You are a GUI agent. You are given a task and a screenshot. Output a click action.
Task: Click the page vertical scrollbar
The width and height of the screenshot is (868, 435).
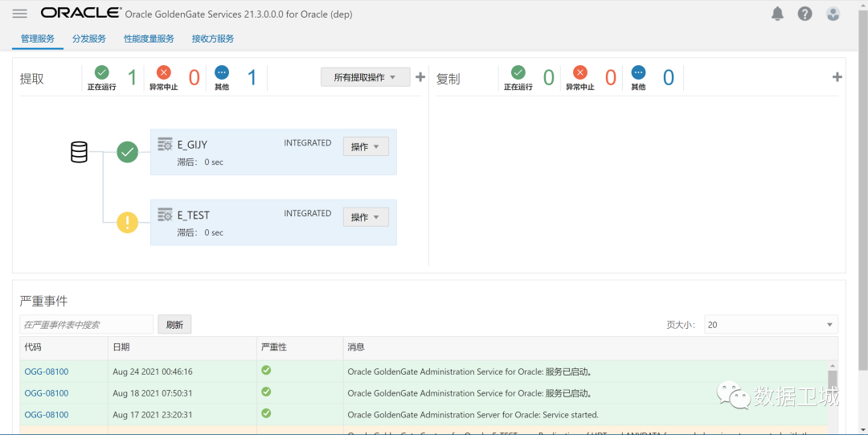[863, 188]
